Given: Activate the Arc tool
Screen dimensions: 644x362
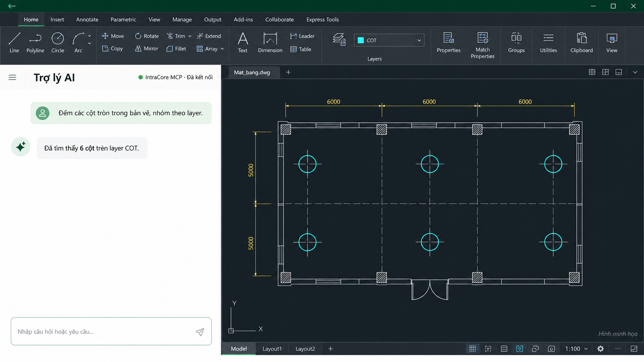Looking at the screenshot, I should coord(78,43).
